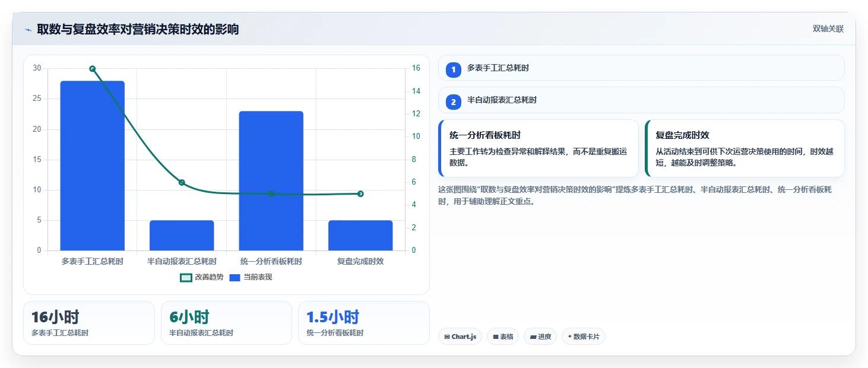Click the x-axis label 复盘完成时效
The width and height of the screenshot is (868, 368).
coord(360,261)
